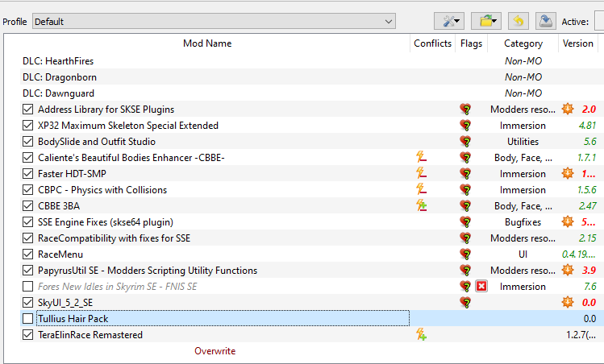The height and width of the screenshot is (364, 604).
Task: Click Non-MO category of DLC: Dawnguard
Action: pos(523,93)
